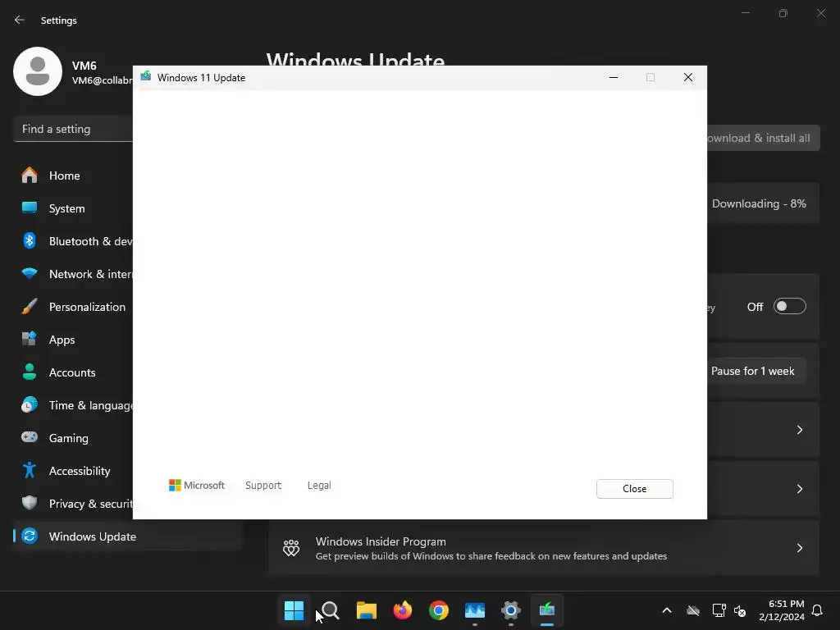Viewport: 840px width, 630px height.
Task: Click the VM6 user profile avatar
Action: [x=38, y=71]
